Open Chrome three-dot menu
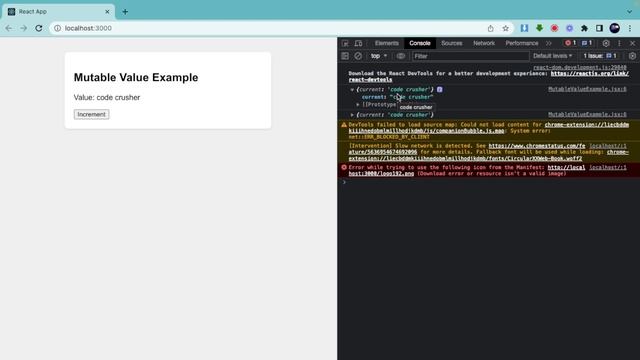Screen dimensions: 640x360 (630, 28)
